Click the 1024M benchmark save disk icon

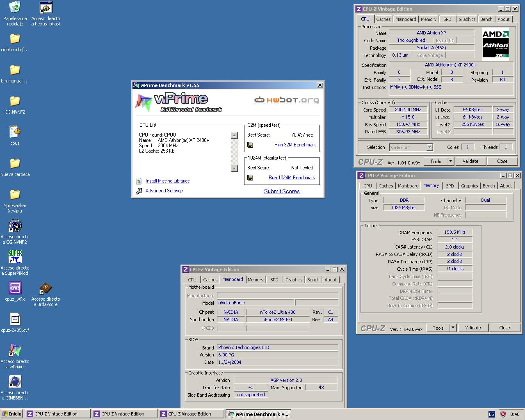tap(250, 178)
